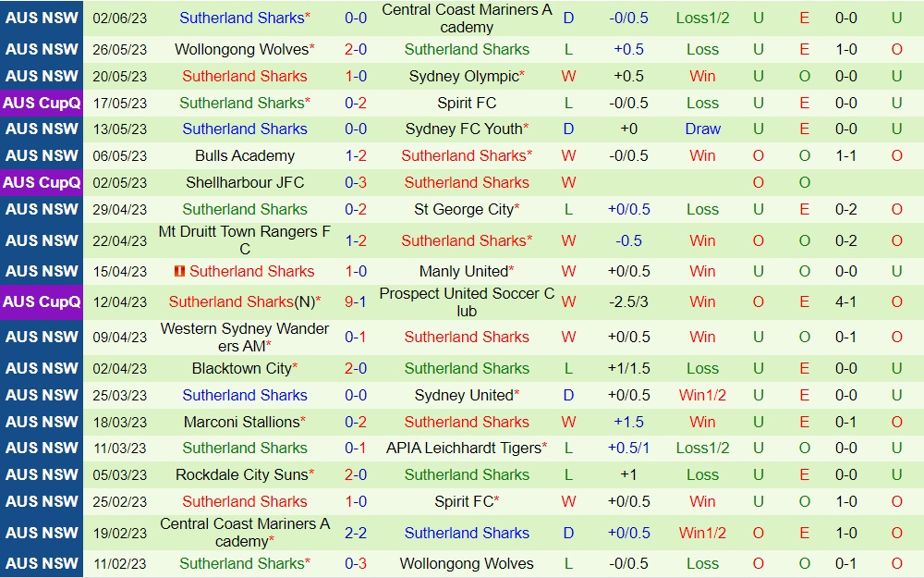The height and width of the screenshot is (578, 924).
Task: Select AUS CupQ label dated 17/05/23
Action: [42, 103]
